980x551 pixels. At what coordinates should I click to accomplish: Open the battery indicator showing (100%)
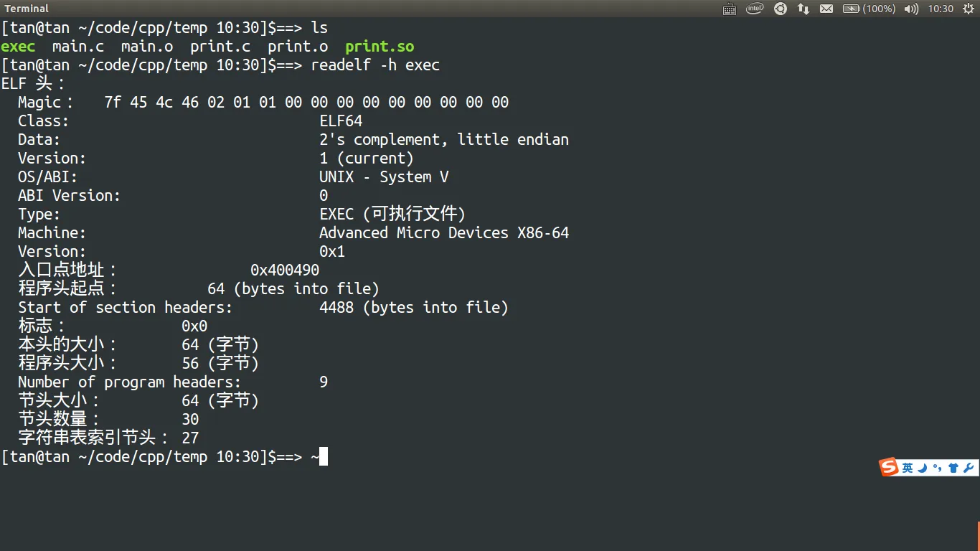(869, 9)
